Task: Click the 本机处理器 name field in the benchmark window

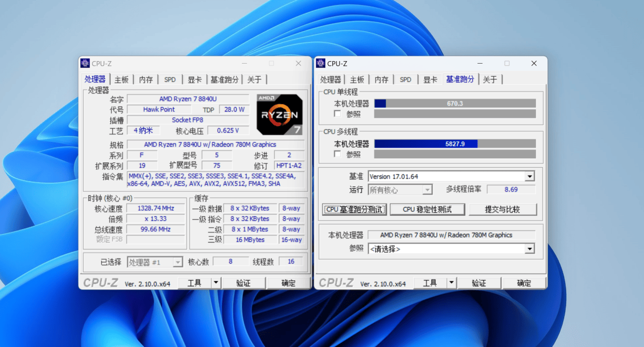Action: click(x=451, y=235)
